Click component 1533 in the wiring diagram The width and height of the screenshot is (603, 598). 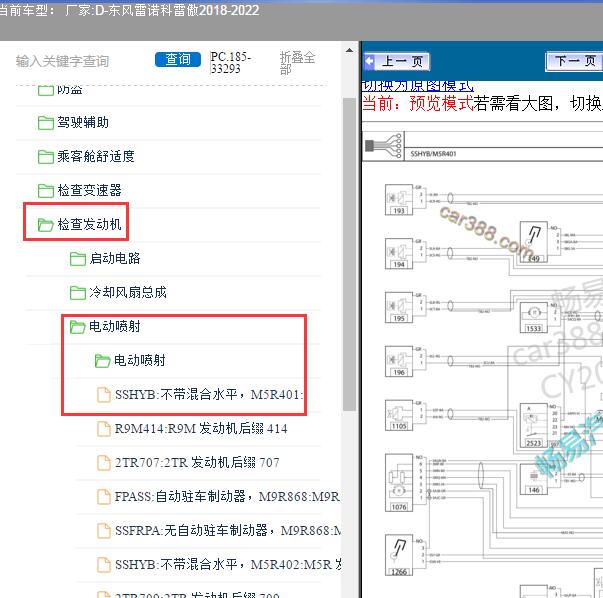(x=533, y=317)
